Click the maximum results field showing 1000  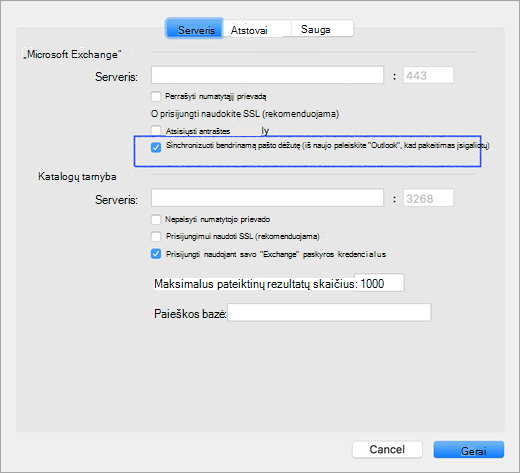[x=379, y=283]
